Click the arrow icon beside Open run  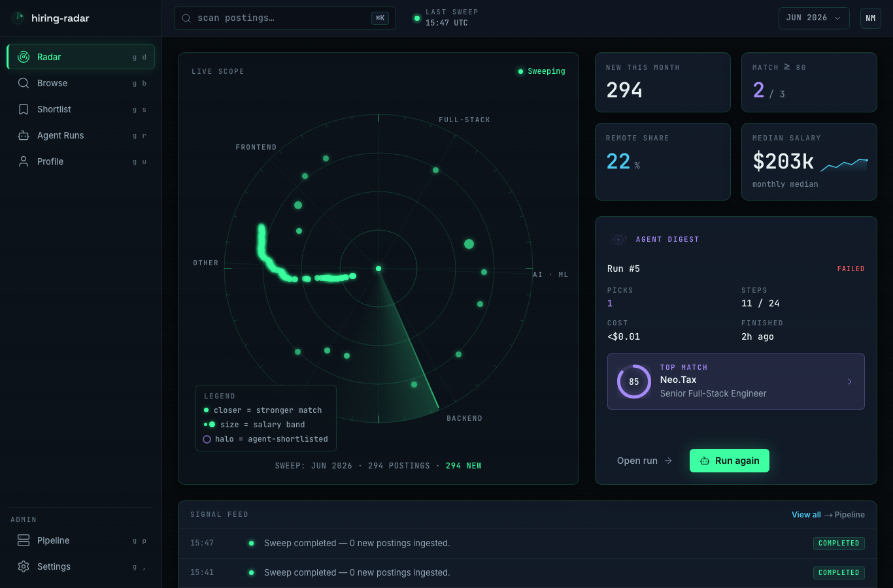click(x=668, y=461)
